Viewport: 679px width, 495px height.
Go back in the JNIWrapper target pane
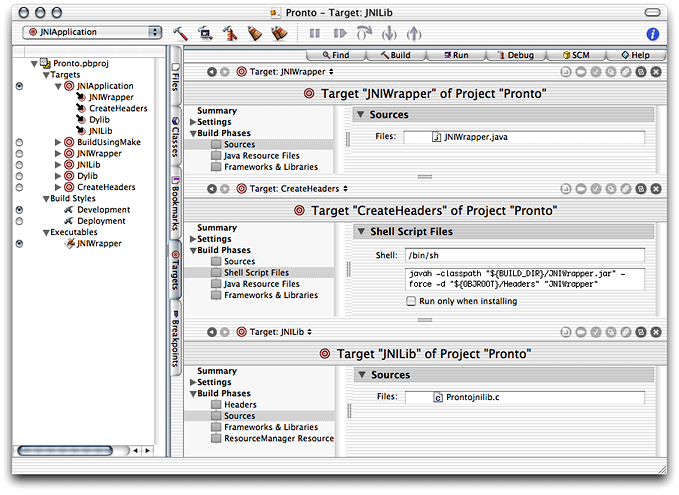tap(212, 72)
